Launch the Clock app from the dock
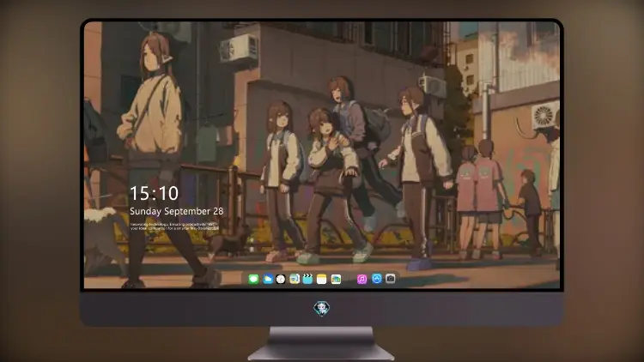Viewport: 644px width, 362px height. (x=281, y=279)
